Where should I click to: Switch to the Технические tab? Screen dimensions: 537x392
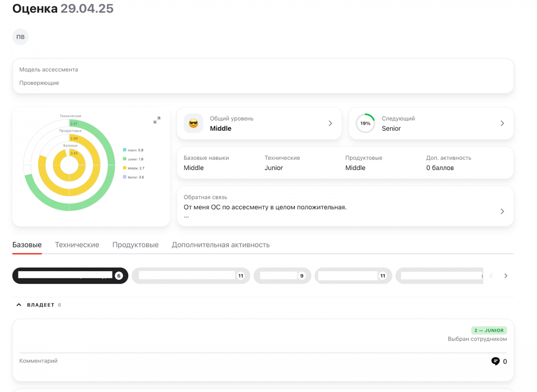pyautogui.click(x=77, y=245)
